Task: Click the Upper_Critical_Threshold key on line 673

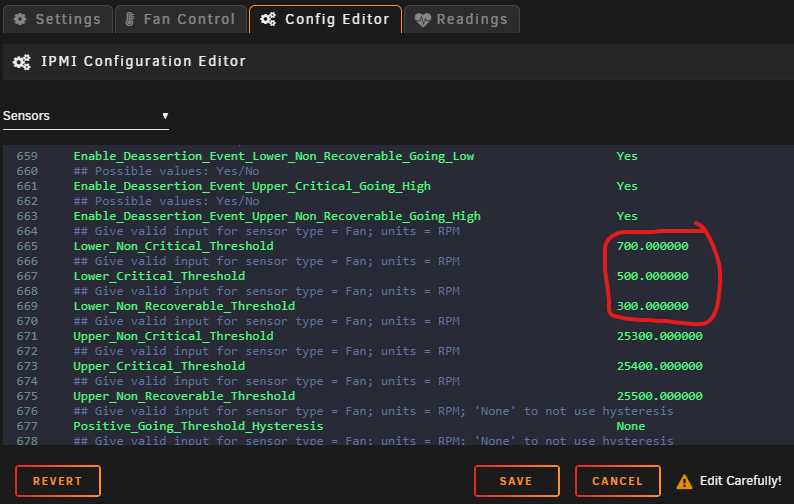Action: pyautogui.click(x=159, y=366)
